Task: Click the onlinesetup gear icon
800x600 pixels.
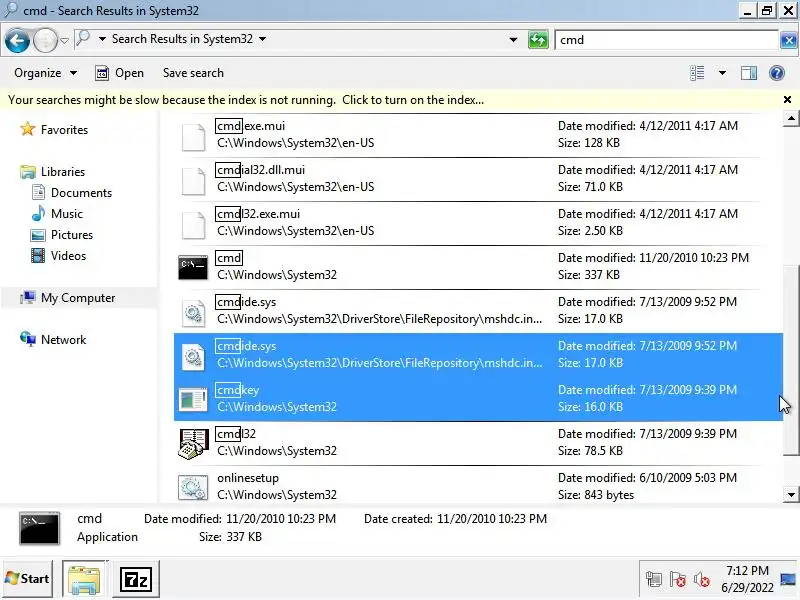Action: tap(193, 487)
